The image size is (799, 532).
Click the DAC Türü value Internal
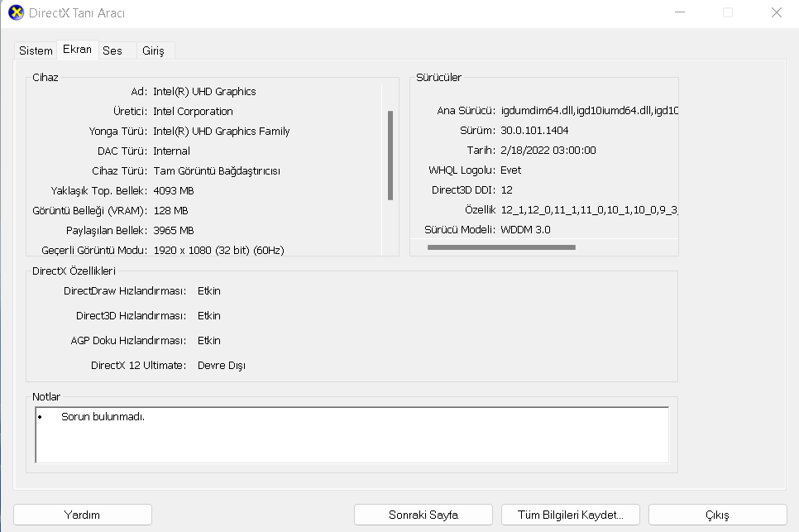coord(171,151)
